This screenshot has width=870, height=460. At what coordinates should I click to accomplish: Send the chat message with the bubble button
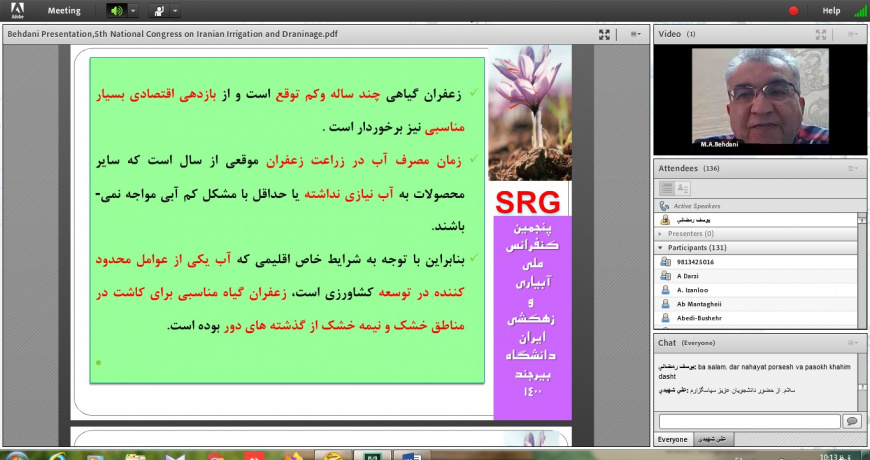[852, 422]
